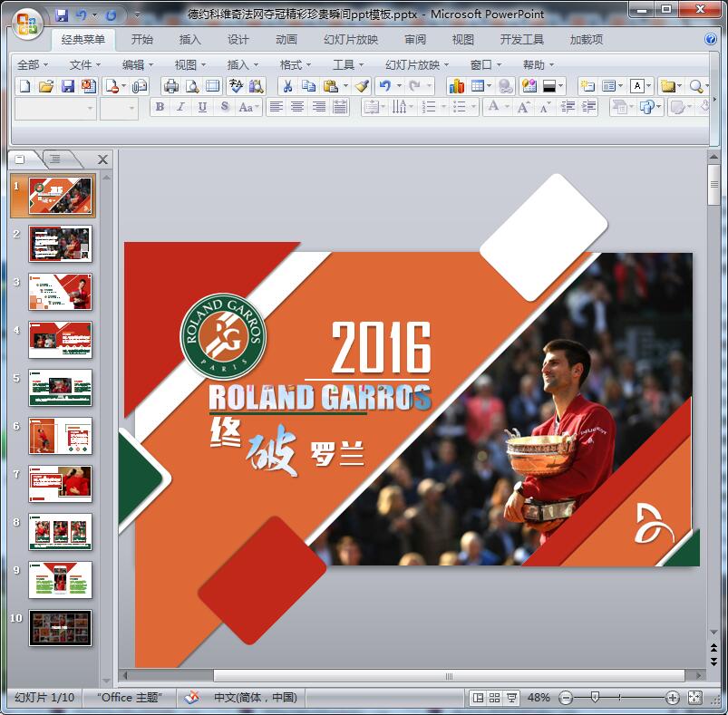
Task: Open the font size combo box
Action: click(119, 109)
